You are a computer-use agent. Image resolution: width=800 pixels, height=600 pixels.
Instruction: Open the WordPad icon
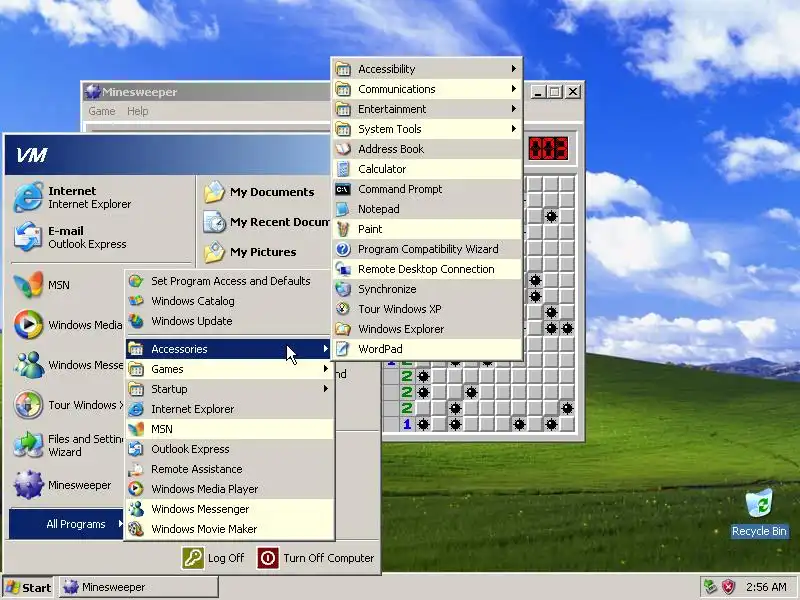click(343, 349)
